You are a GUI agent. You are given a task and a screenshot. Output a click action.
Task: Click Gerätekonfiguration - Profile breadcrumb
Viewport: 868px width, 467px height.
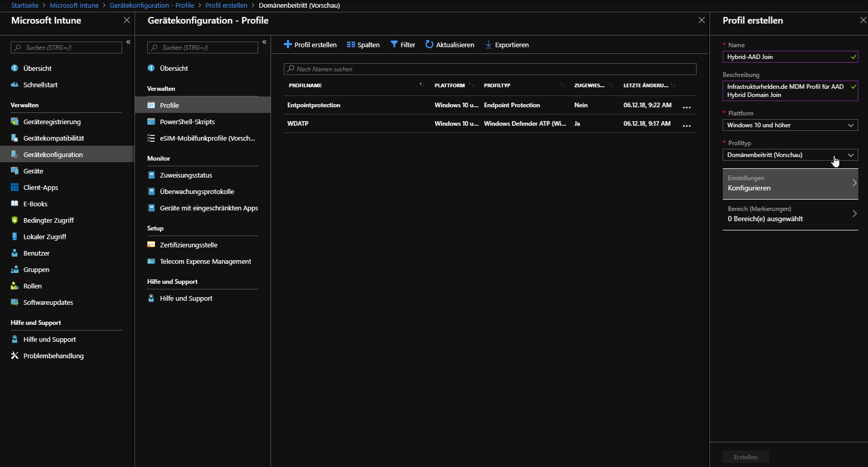152,5
